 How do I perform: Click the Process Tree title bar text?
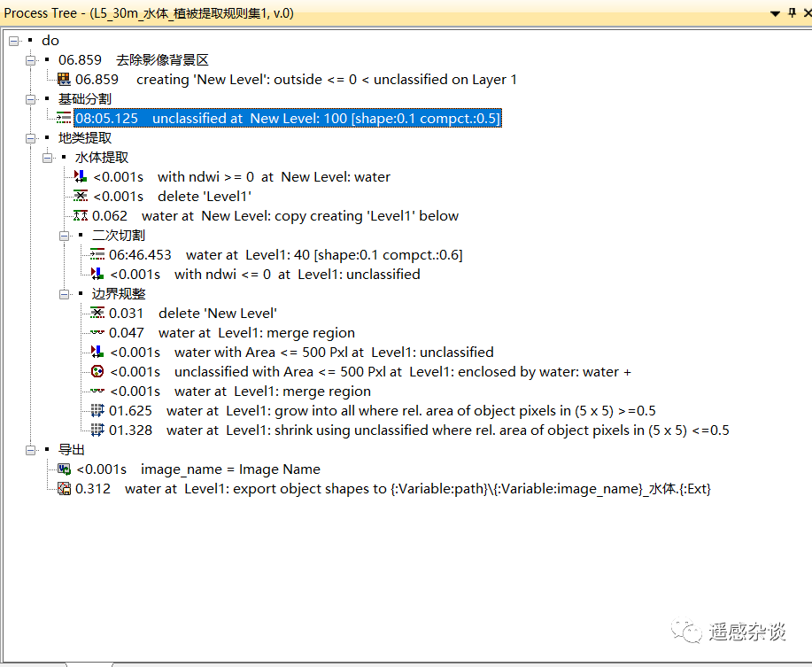pos(149,13)
